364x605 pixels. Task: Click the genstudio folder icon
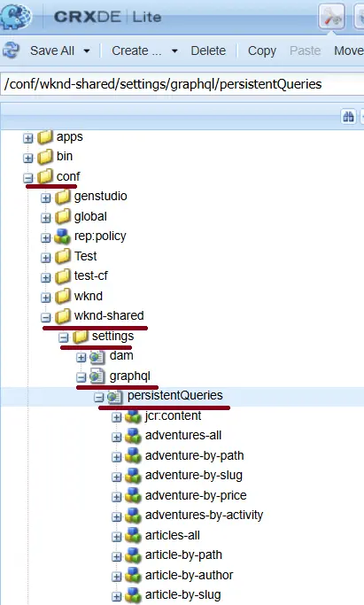(63, 197)
